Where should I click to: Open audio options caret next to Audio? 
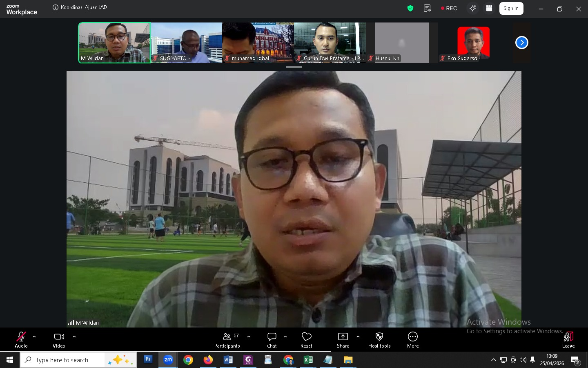[34, 337]
